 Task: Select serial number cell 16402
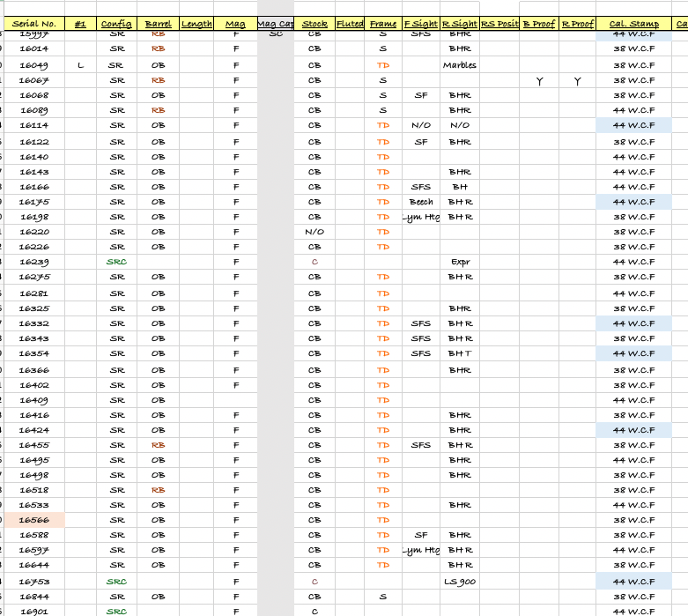tap(34, 385)
